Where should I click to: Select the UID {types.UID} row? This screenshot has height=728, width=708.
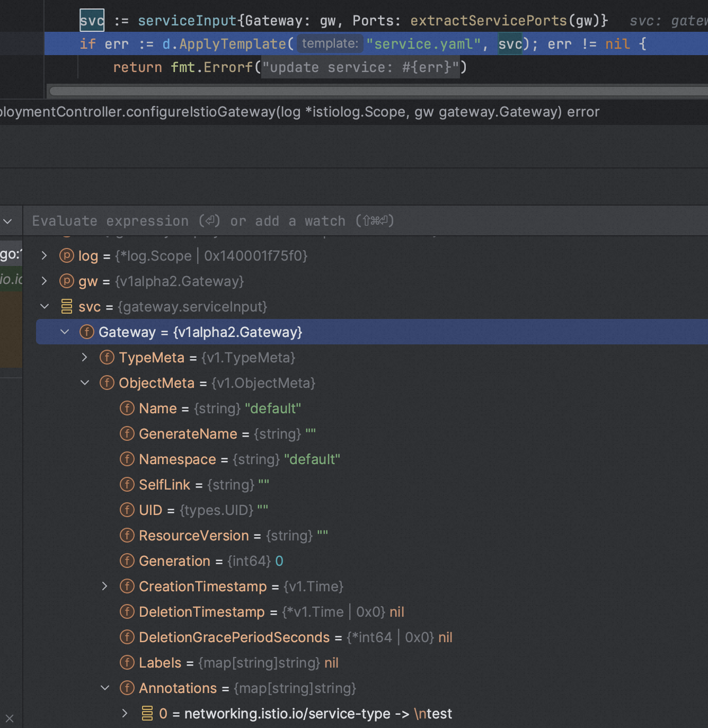[x=372, y=510]
